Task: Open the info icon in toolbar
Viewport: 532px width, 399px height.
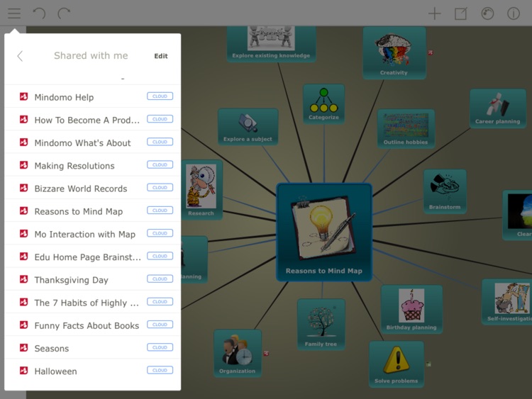Action: [x=514, y=13]
